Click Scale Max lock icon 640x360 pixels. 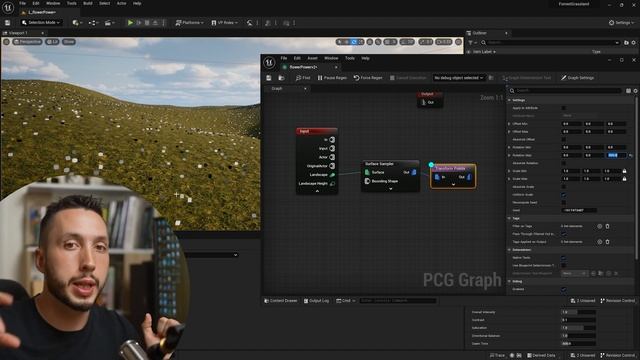pyautogui.click(x=624, y=179)
